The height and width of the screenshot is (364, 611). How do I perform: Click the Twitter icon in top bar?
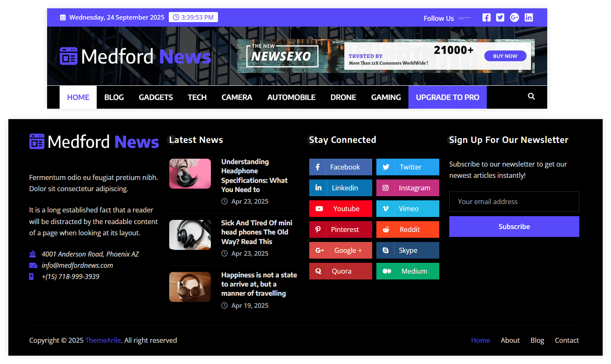tap(500, 17)
